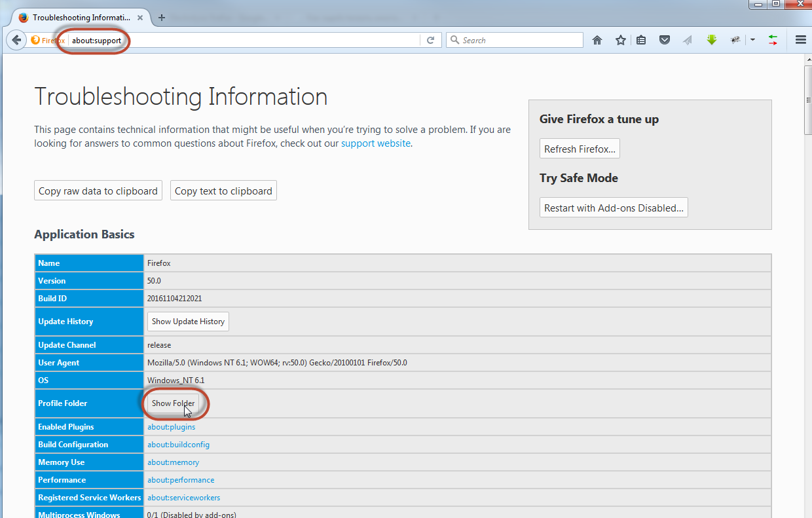Open a new tab with plus button
The height and width of the screenshot is (518, 812).
point(162,18)
